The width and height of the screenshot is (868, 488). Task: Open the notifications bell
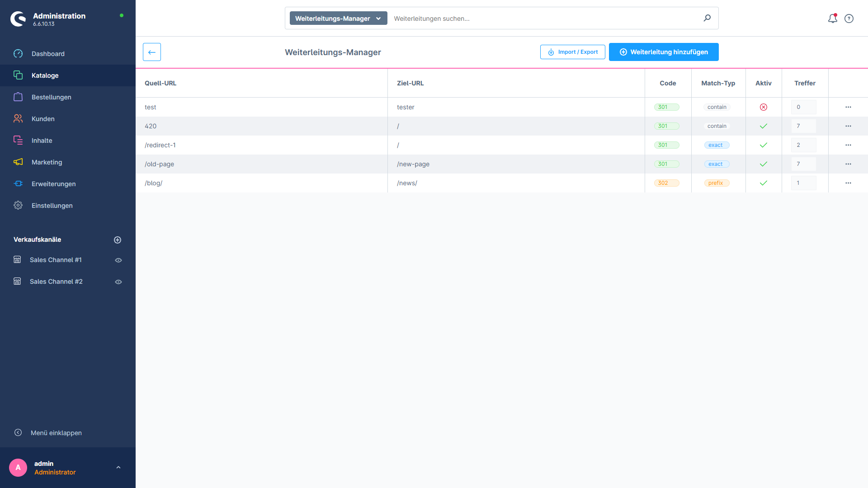(833, 19)
